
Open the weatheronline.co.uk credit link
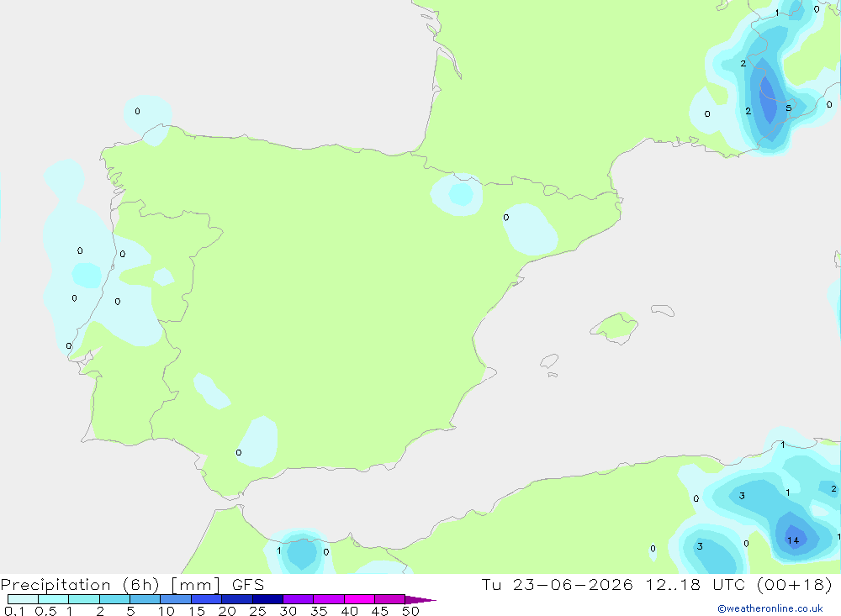(770, 608)
